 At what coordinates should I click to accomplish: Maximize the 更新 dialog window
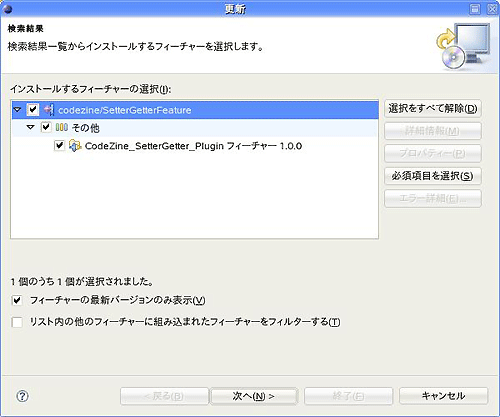click(475, 9)
